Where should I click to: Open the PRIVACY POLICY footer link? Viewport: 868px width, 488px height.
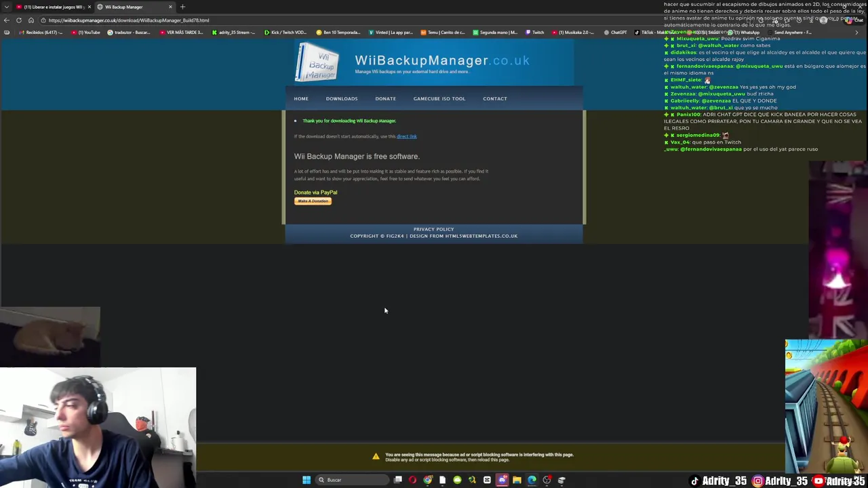434,229
